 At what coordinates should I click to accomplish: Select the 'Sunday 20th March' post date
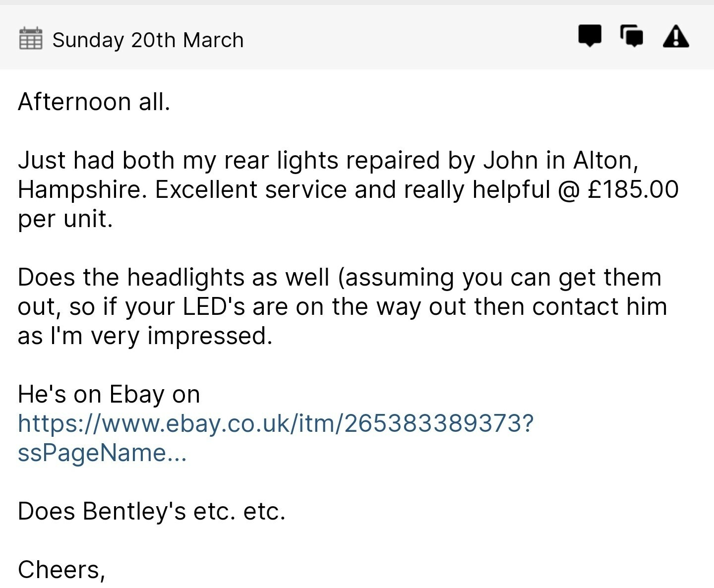tap(148, 40)
